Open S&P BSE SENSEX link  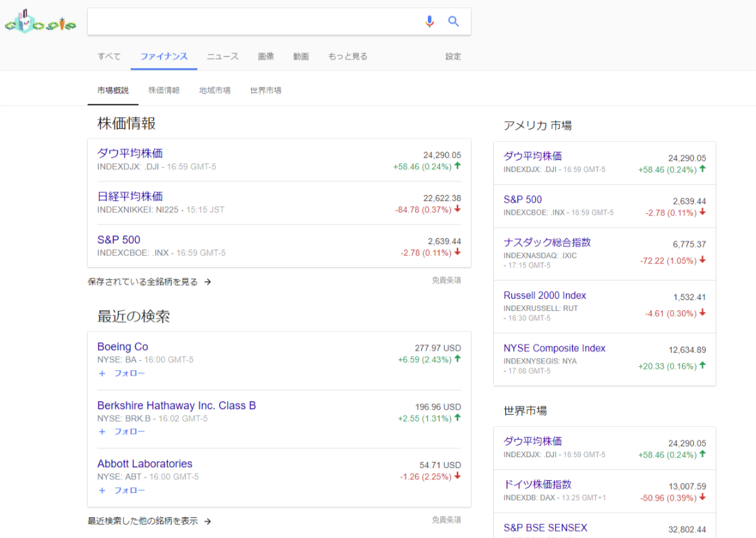pos(545,528)
